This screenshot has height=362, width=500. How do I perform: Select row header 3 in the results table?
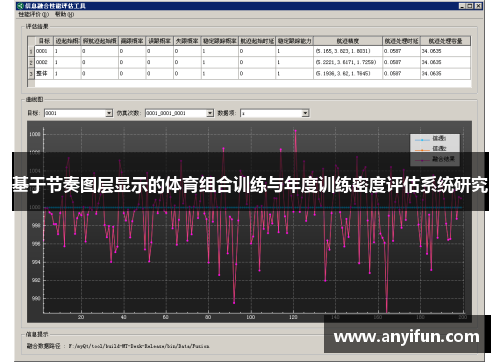point(31,74)
